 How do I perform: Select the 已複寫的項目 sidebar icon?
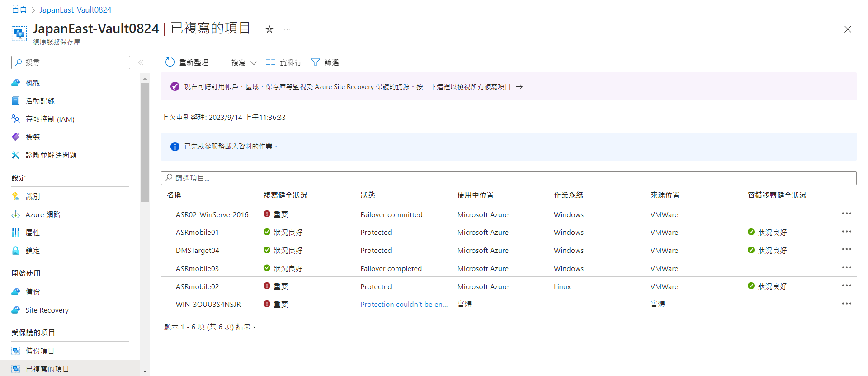point(16,369)
